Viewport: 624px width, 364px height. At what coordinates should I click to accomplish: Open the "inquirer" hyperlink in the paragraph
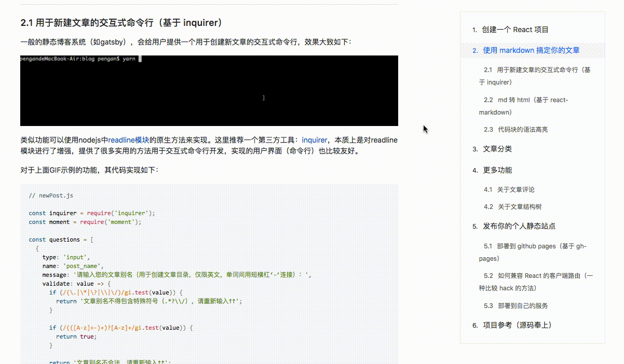314,139
